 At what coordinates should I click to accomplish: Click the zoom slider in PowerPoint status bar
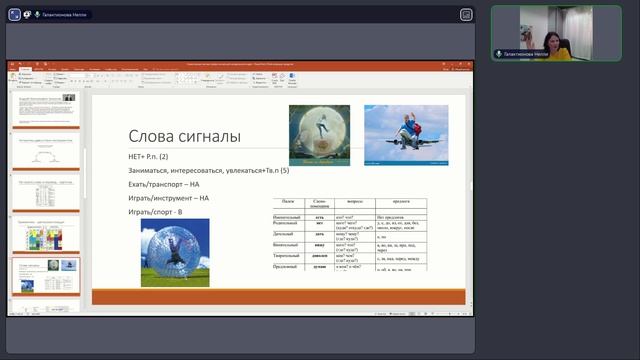coord(449,314)
